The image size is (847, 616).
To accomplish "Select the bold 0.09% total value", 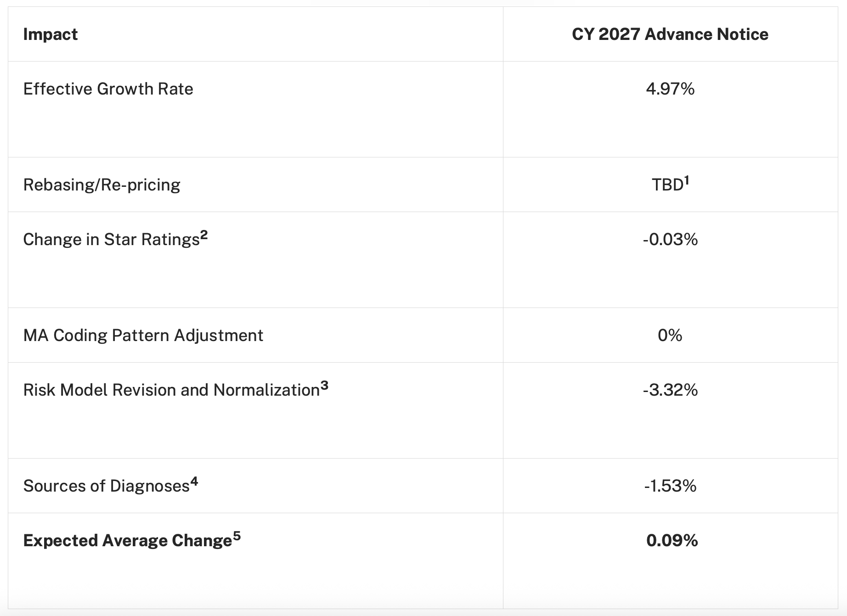I will 672,541.
